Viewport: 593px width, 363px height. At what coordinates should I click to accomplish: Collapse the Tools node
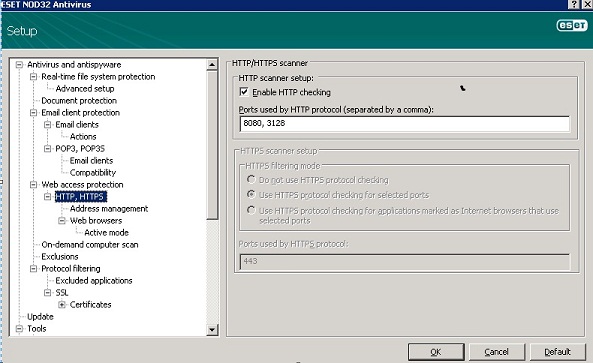19,329
